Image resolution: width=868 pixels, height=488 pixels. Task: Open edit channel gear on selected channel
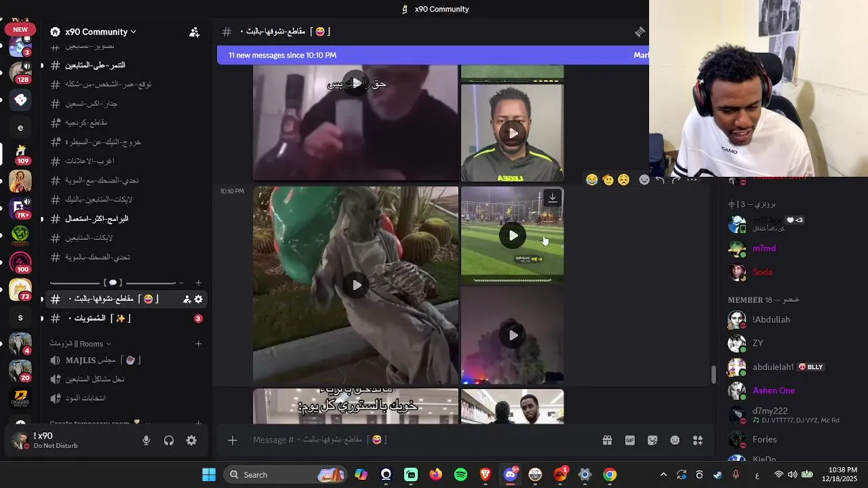tap(199, 299)
